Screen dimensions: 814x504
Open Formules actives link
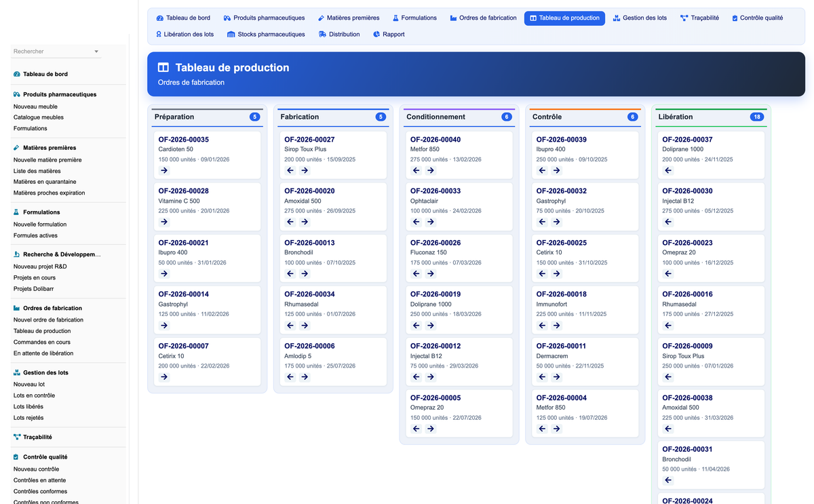coord(35,235)
